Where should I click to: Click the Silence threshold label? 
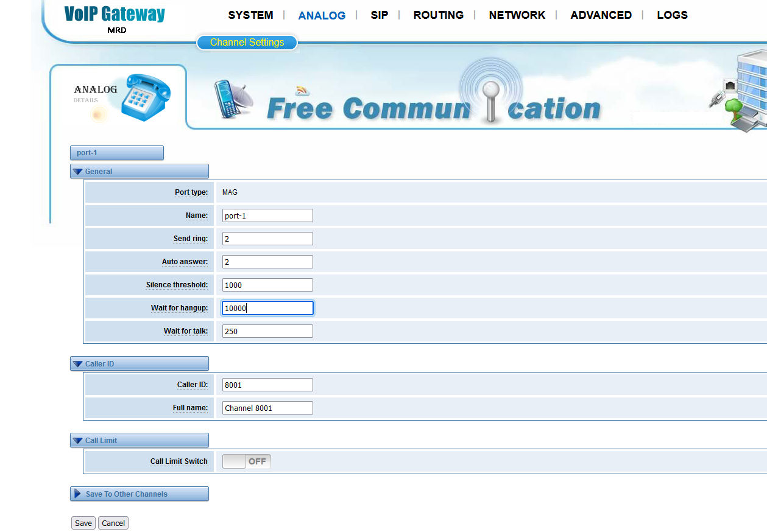(177, 285)
